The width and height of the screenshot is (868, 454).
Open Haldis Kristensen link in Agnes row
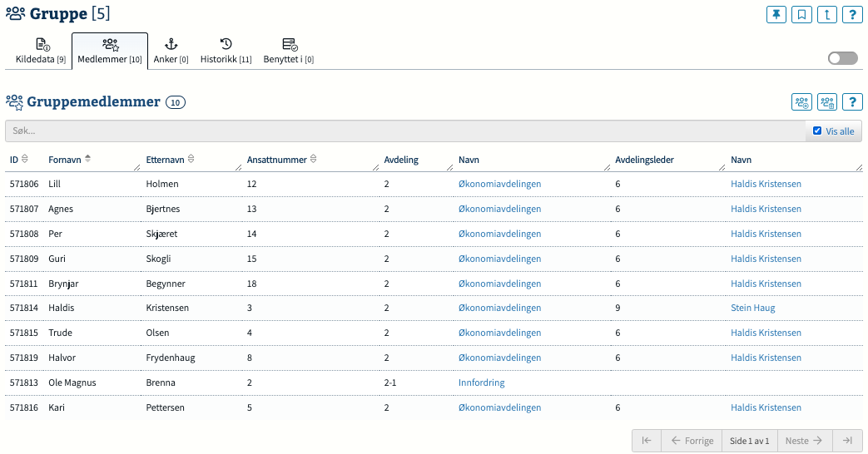(x=766, y=209)
